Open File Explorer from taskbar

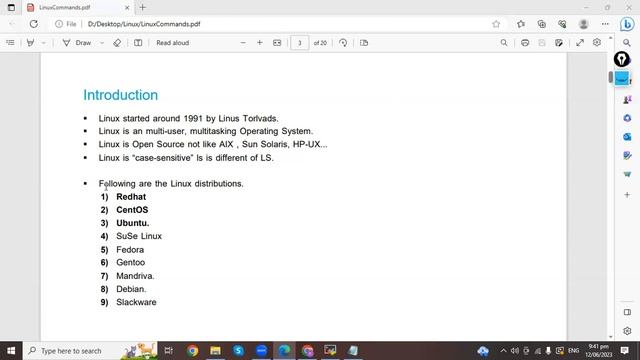coord(216,351)
